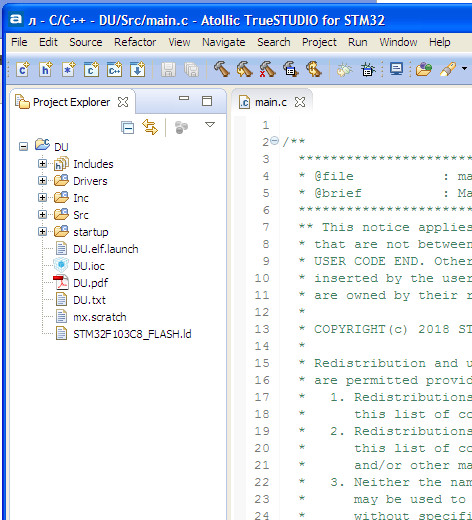Minimize the Project Explorer panel

pyautogui.click(x=184, y=98)
